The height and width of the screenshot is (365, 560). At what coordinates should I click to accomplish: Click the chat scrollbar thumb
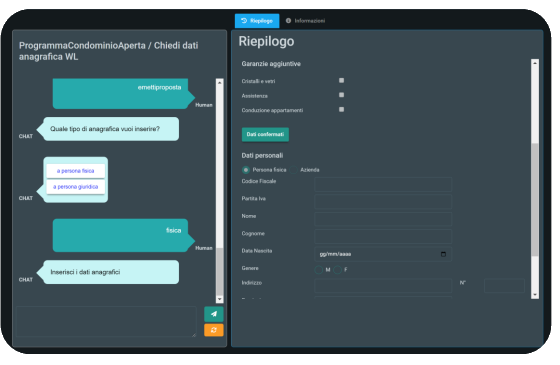click(220, 271)
